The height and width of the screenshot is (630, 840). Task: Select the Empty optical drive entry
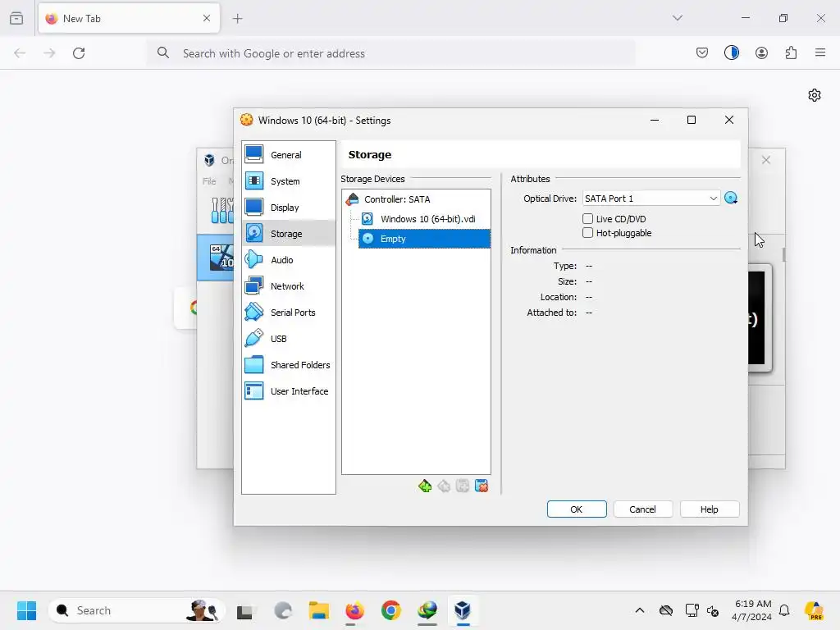pyautogui.click(x=424, y=239)
